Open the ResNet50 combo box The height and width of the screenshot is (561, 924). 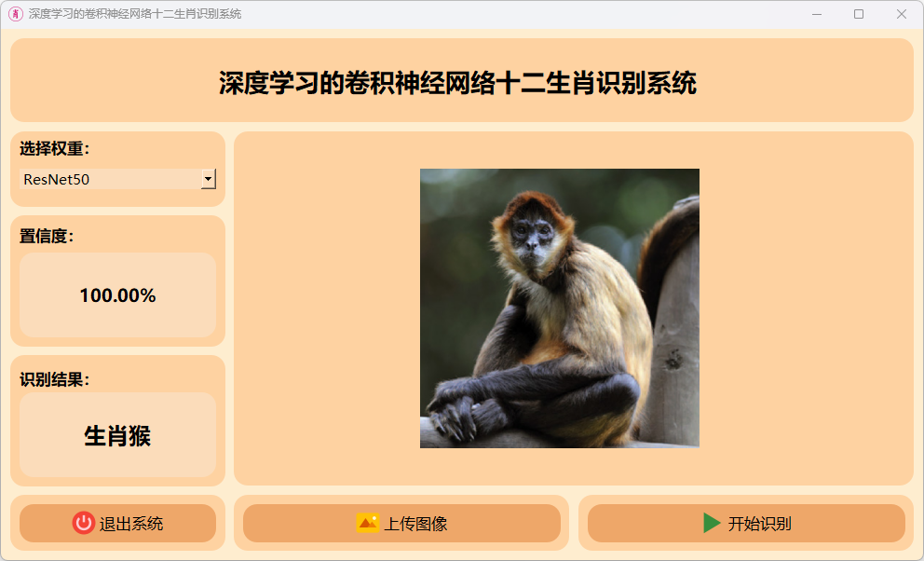118,179
